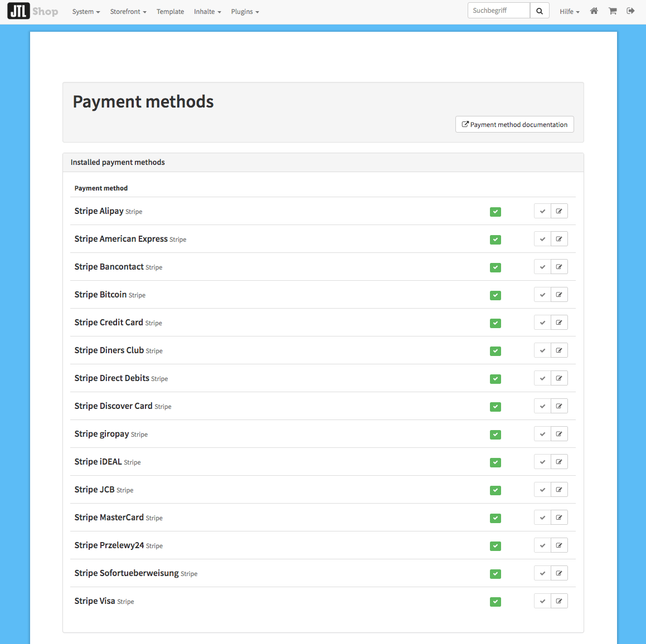The image size is (646, 644).
Task: Toggle green status check for Stripe Visa
Action: pyautogui.click(x=495, y=602)
